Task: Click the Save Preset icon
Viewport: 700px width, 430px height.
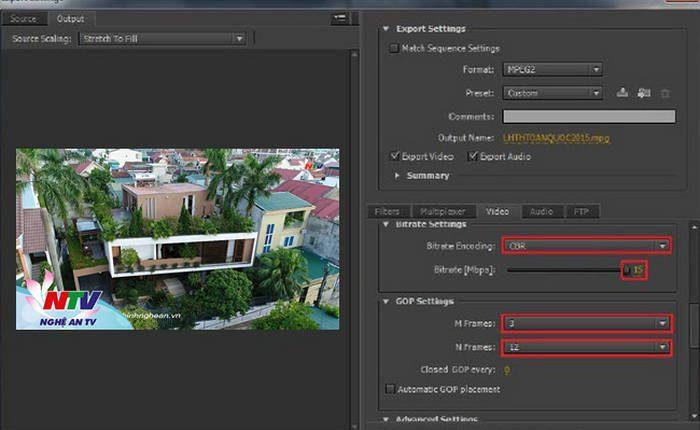Action: pyautogui.click(x=621, y=93)
